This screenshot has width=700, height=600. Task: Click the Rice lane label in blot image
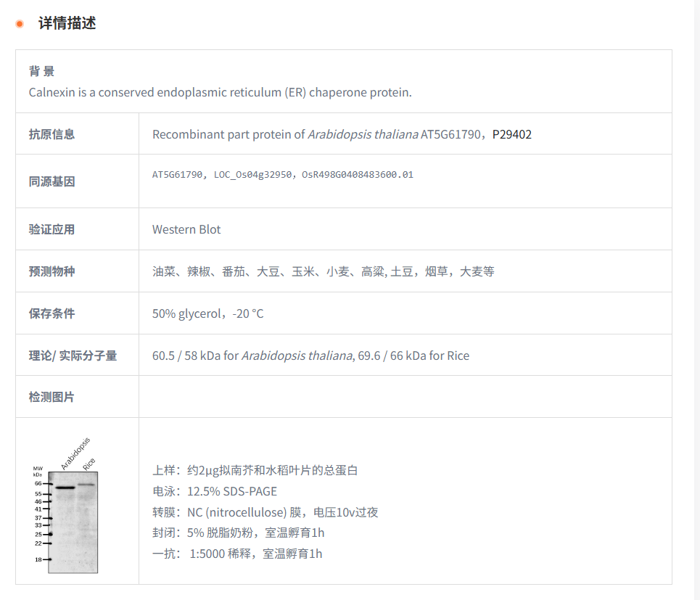[88, 464]
